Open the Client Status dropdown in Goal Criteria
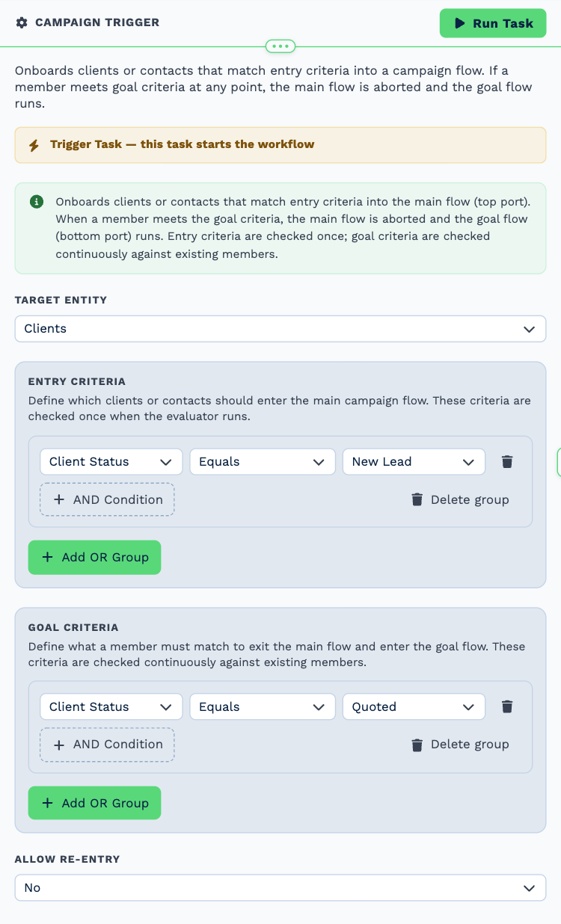The image size is (561, 924). point(111,707)
